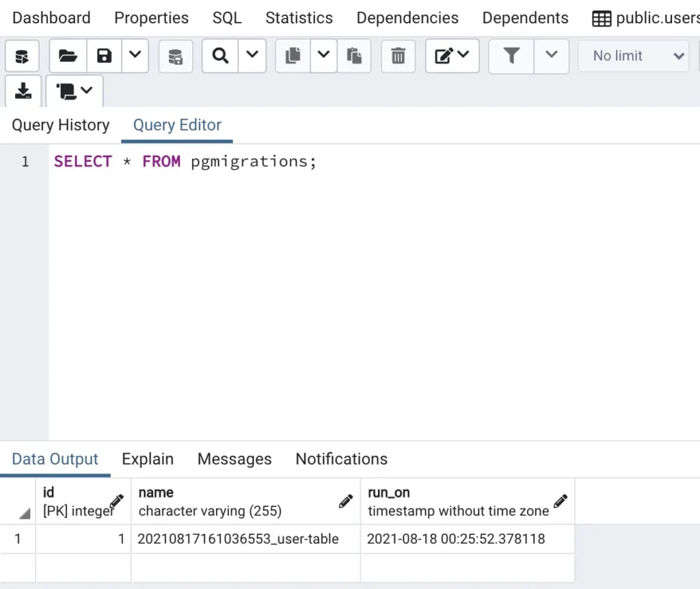Open the No limit row dropdown

pyautogui.click(x=633, y=56)
